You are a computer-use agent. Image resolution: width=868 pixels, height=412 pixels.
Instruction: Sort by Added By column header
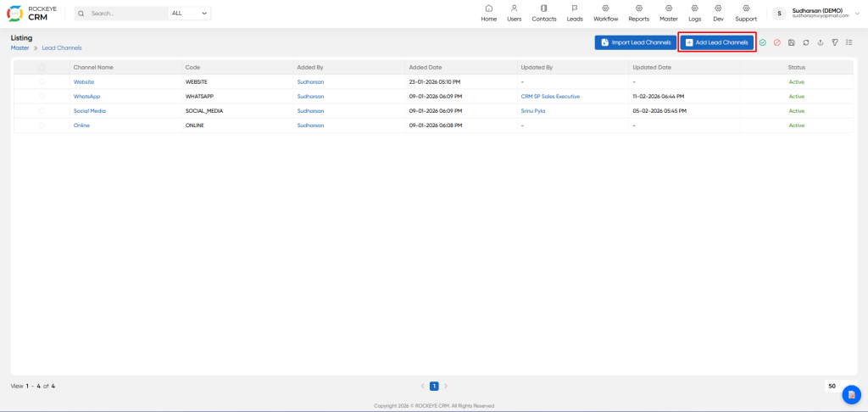coord(310,67)
